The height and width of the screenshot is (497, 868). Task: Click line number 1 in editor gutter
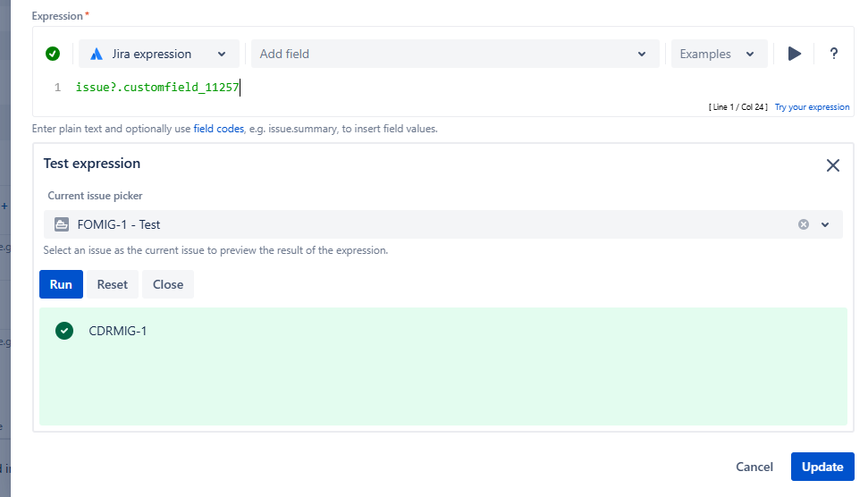tap(57, 88)
